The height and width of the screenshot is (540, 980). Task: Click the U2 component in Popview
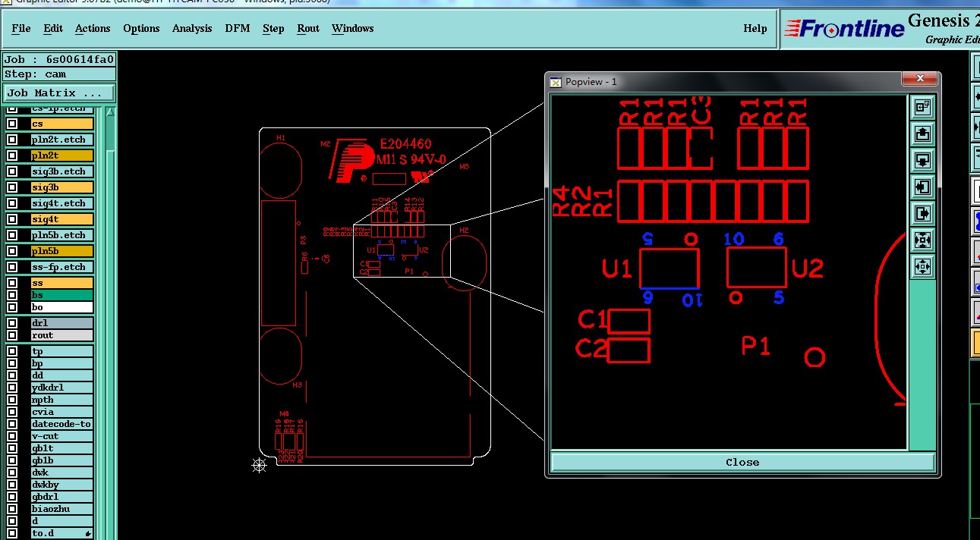tap(756, 268)
